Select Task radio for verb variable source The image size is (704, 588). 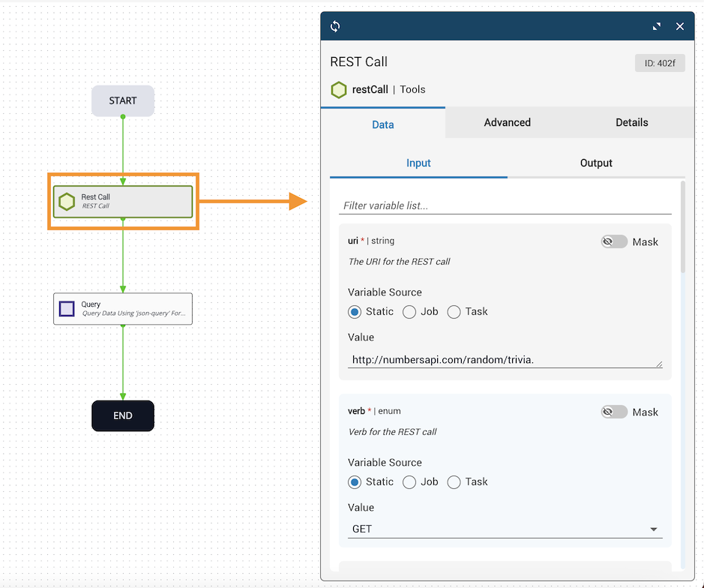(x=454, y=482)
